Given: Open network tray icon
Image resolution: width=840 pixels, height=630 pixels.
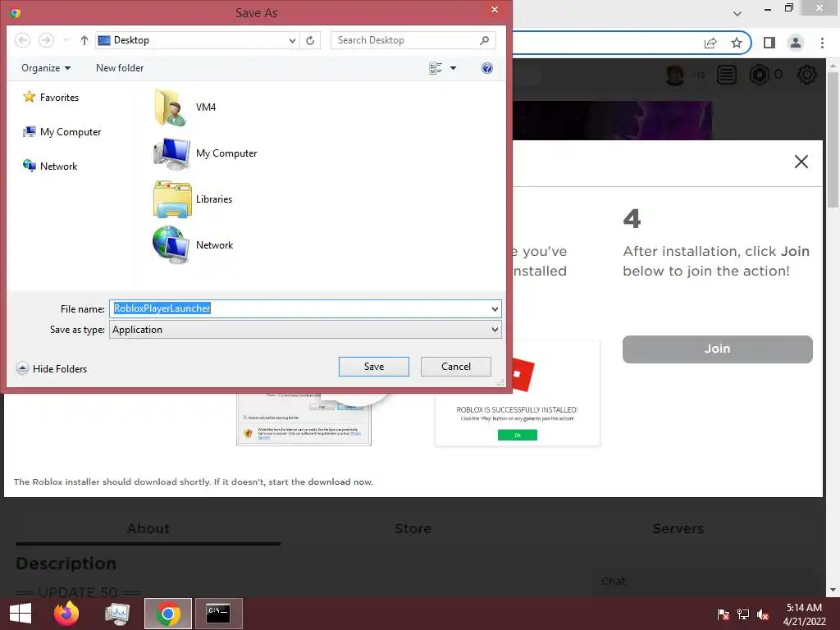Looking at the screenshot, I should point(743,614).
